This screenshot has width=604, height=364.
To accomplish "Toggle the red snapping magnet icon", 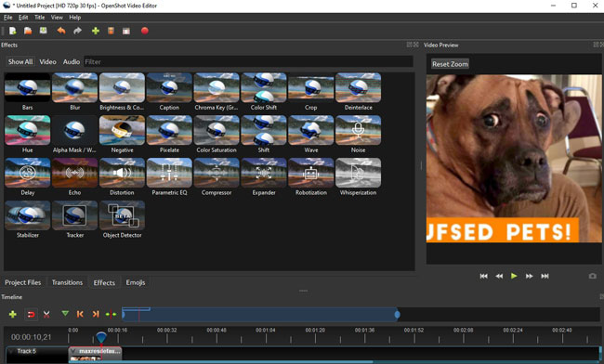I will coord(31,315).
